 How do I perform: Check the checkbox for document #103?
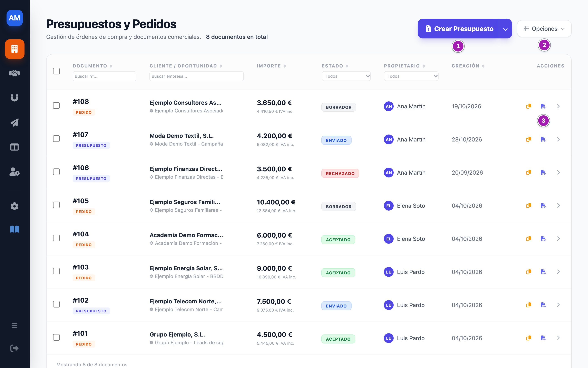click(x=56, y=271)
